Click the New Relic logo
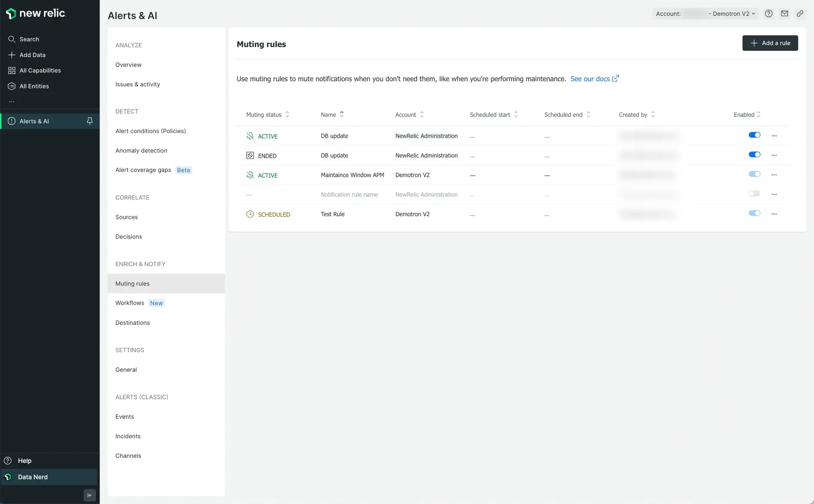 tap(36, 14)
